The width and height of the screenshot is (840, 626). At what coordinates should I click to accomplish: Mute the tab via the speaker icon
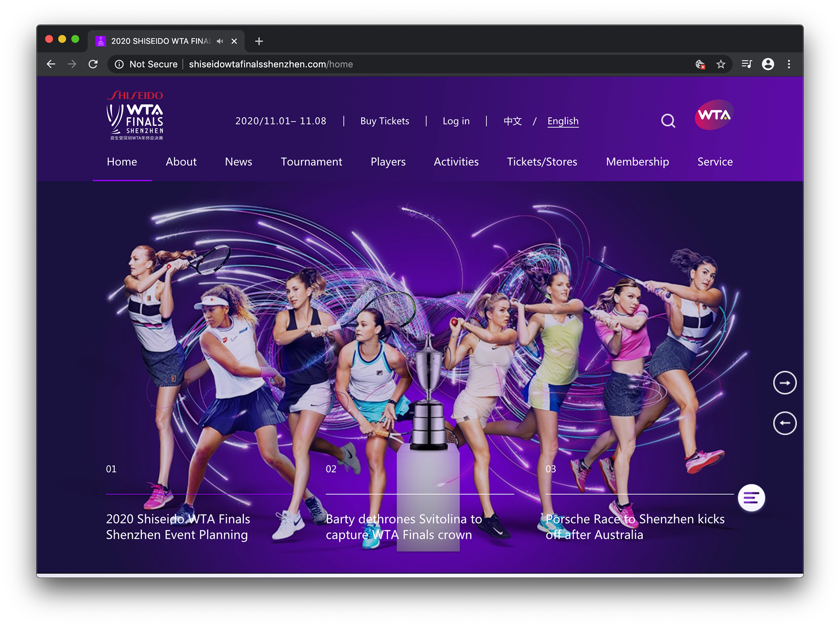coord(220,41)
